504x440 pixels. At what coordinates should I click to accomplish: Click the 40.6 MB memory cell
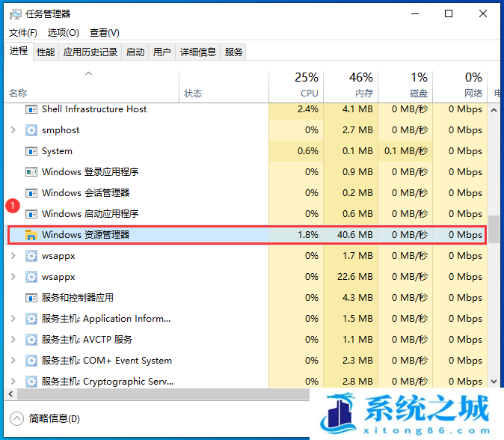(351, 235)
